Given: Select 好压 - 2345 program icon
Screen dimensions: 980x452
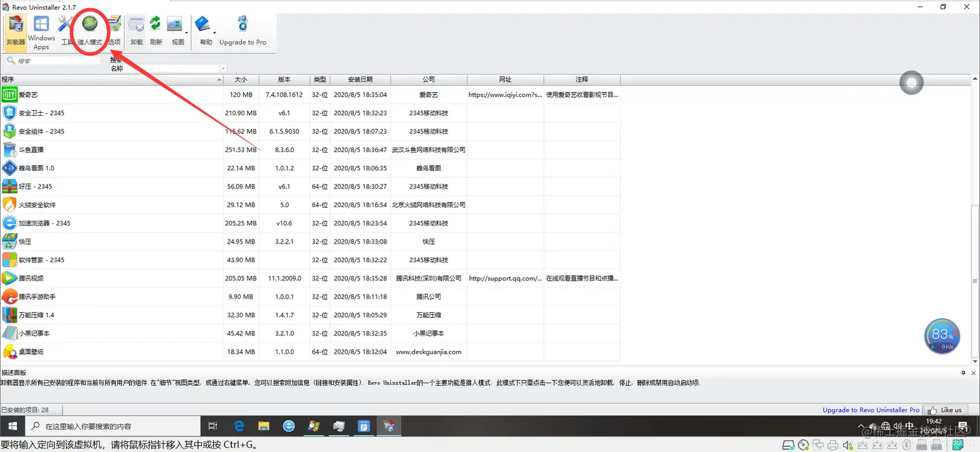Looking at the screenshot, I should coord(9,186).
